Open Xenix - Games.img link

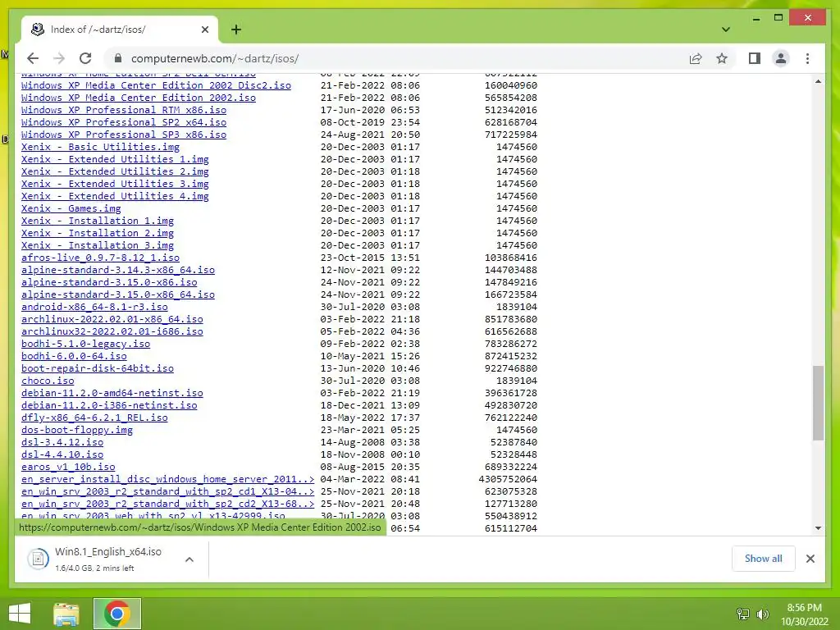71,208
